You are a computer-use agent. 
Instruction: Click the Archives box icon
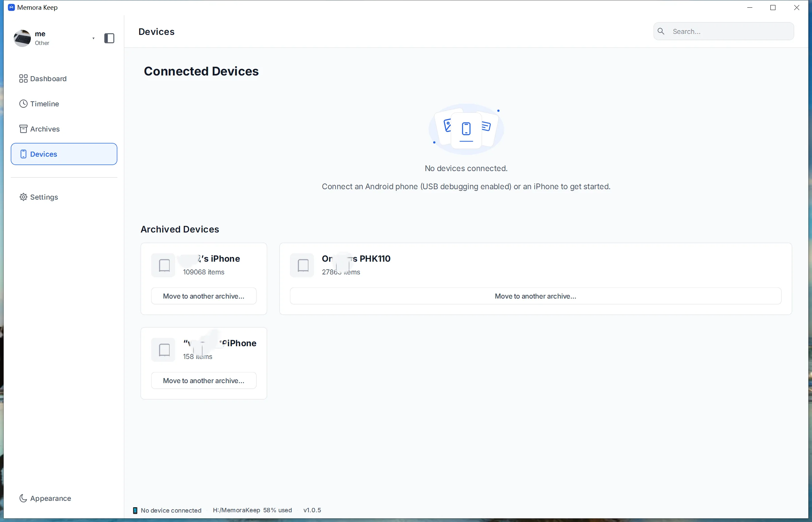(23, 129)
